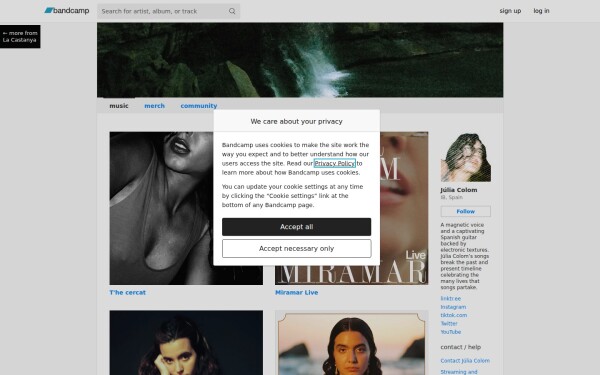Select the music tab

pos(119,106)
